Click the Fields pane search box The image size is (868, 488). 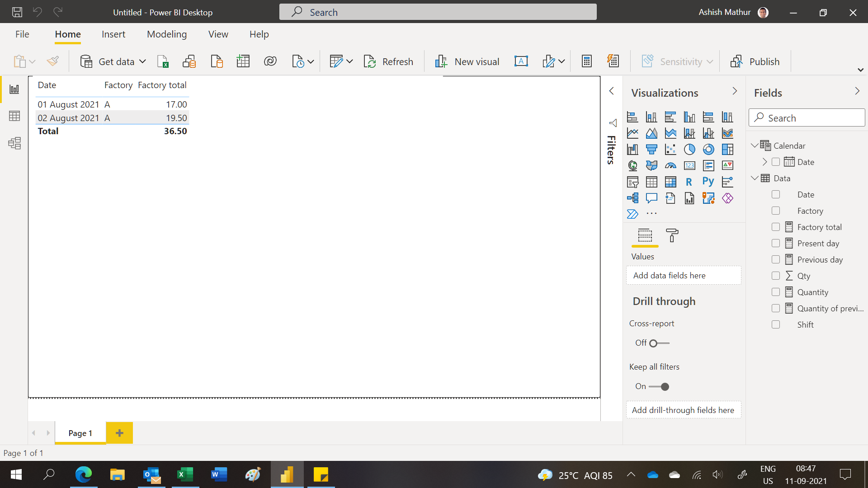pos(807,118)
